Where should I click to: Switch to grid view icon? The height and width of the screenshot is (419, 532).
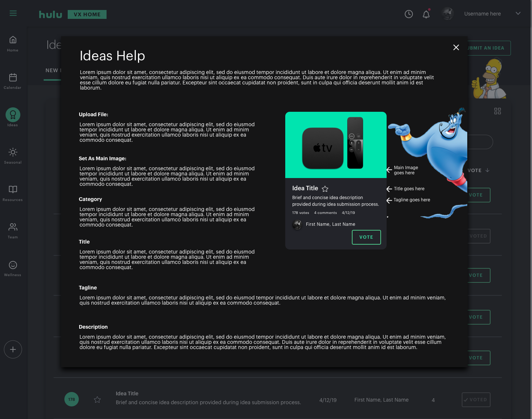point(498,111)
